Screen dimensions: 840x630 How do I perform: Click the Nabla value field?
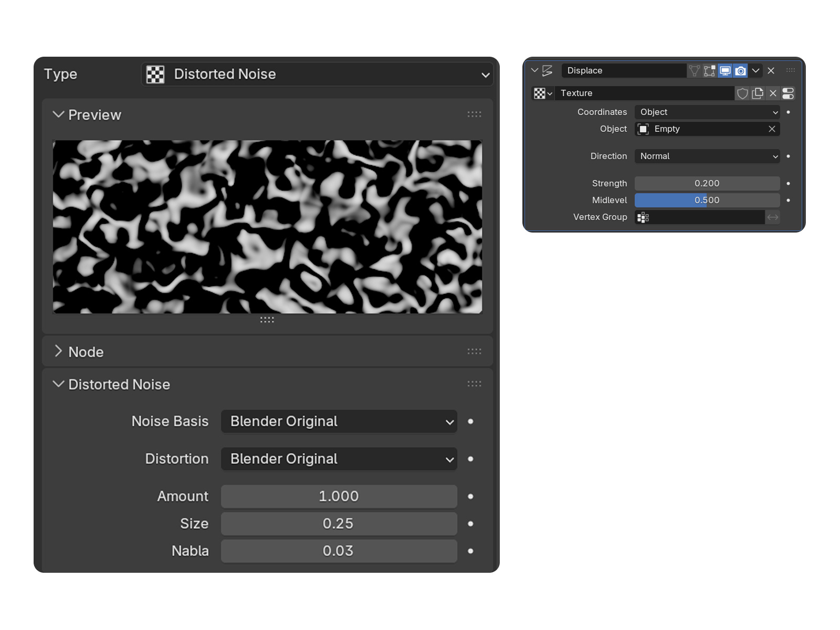(339, 551)
